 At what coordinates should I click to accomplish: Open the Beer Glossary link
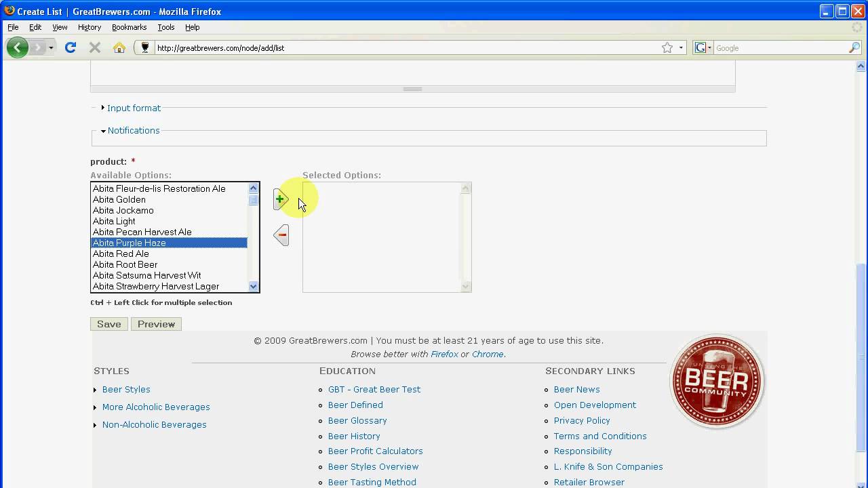coord(357,420)
